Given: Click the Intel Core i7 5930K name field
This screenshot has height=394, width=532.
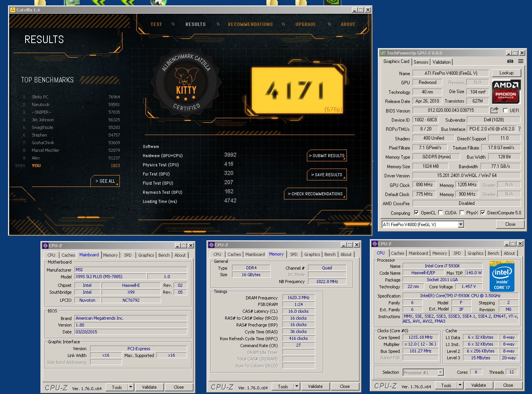Looking at the screenshot, I should 442,266.
